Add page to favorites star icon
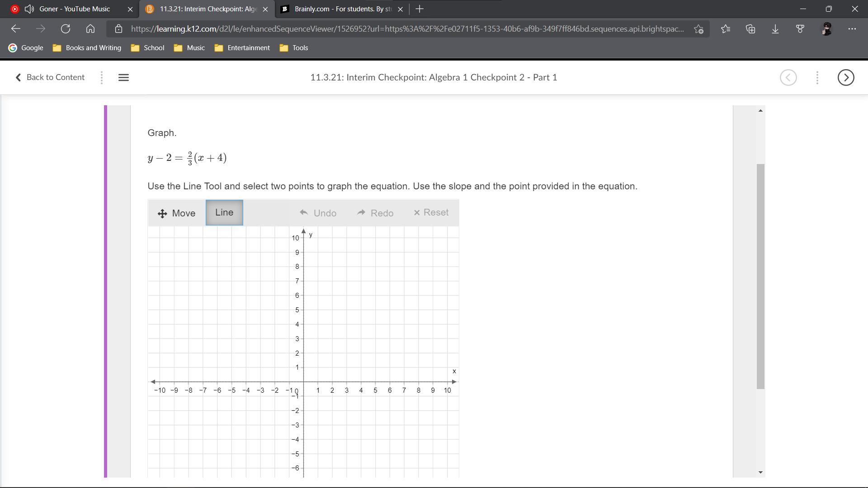 pyautogui.click(x=698, y=29)
